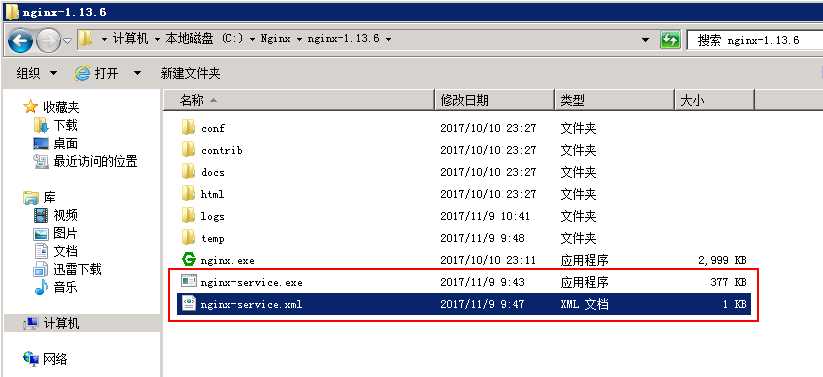The image size is (823, 377).
Task: Click the XML 文档 type cell
Action: (x=584, y=305)
